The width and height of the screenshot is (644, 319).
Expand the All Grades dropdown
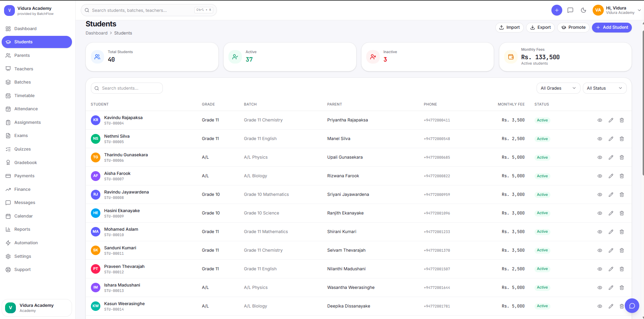[x=558, y=88]
